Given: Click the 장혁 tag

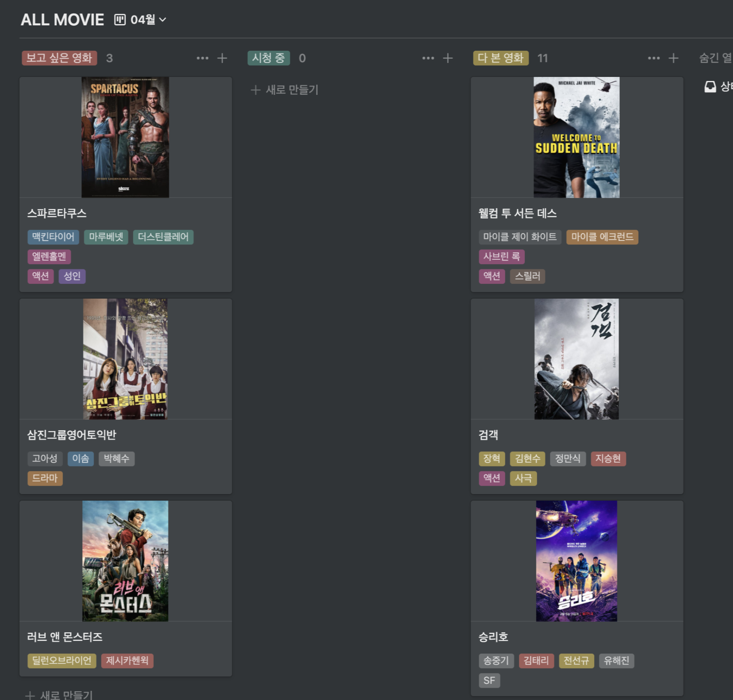Looking at the screenshot, I should click(492, 459).
